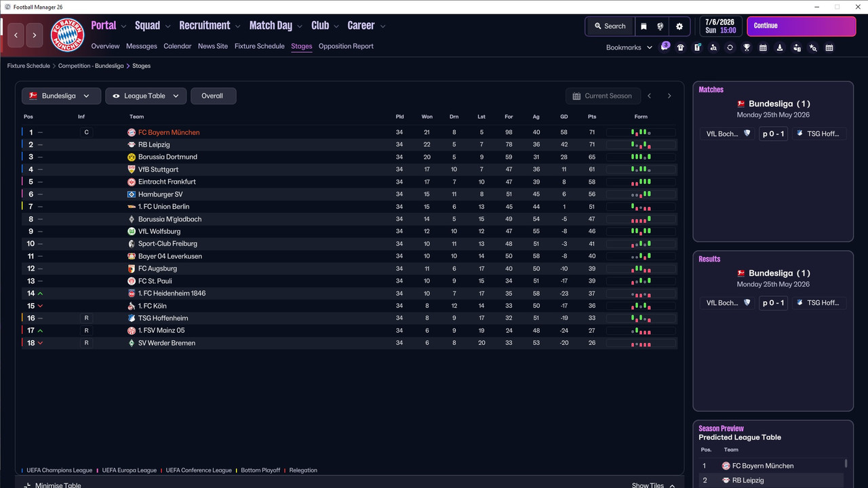Image resolution: width=868 pixels, height=488 pixels.
Task: Expand the Recruitment menu chevron
Action: coord(237,26)
